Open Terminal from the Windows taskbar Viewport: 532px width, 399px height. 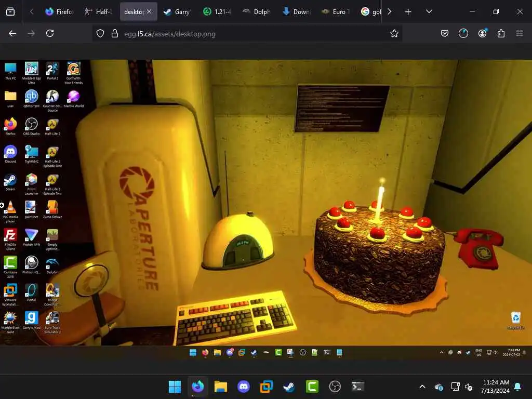(x=357, y=387)
